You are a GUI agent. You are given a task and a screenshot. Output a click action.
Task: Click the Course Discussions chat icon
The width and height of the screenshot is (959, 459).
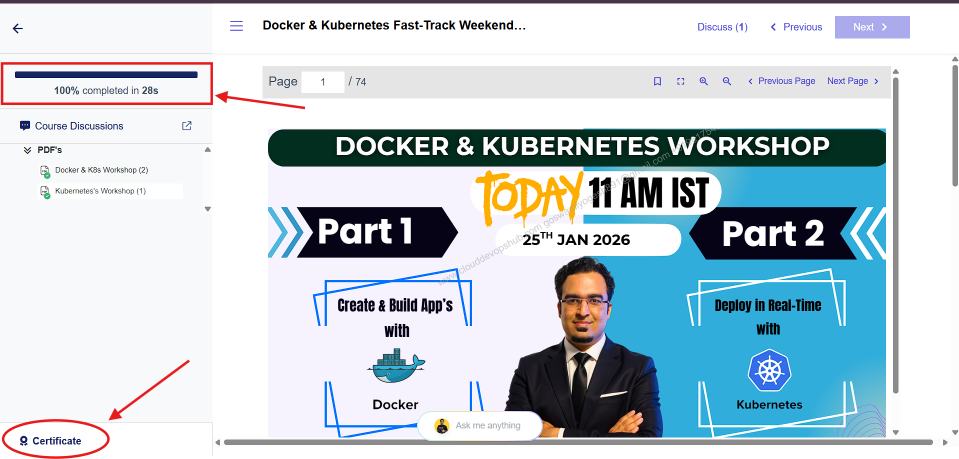pyautogui.click(x=25, y=126)
